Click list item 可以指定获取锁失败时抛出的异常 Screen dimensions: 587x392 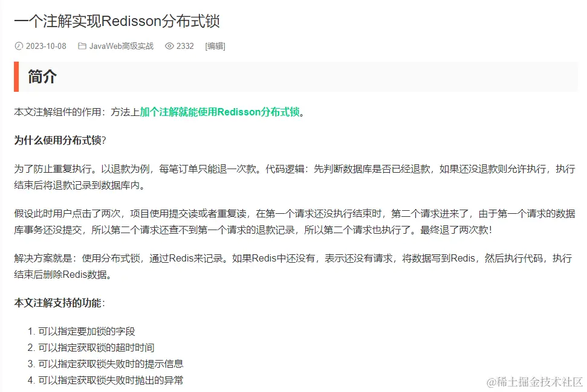(x=111, y=381)
